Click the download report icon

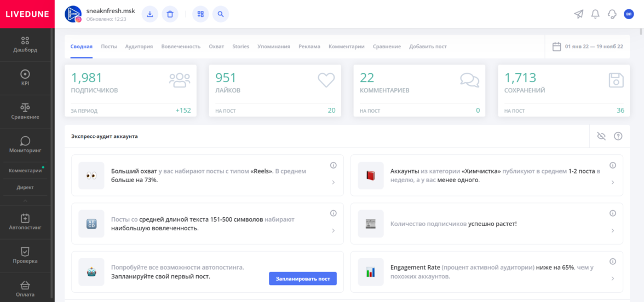coord(150,14)
